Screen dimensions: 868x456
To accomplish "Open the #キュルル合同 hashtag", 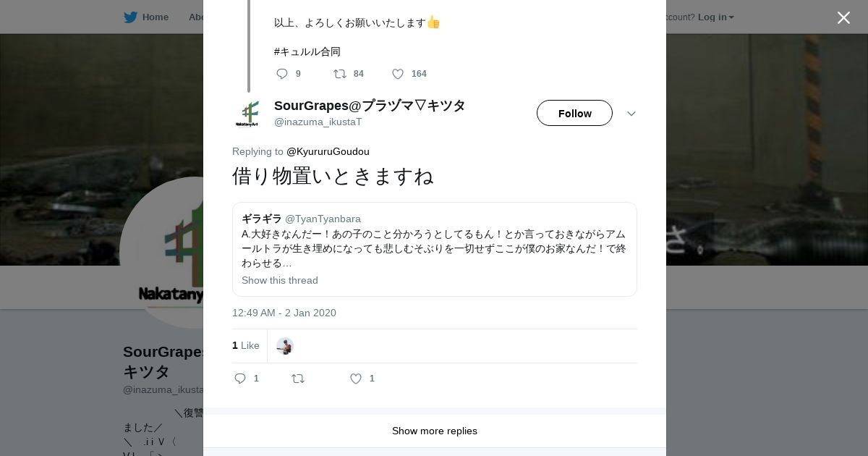I will click(307, 51).
